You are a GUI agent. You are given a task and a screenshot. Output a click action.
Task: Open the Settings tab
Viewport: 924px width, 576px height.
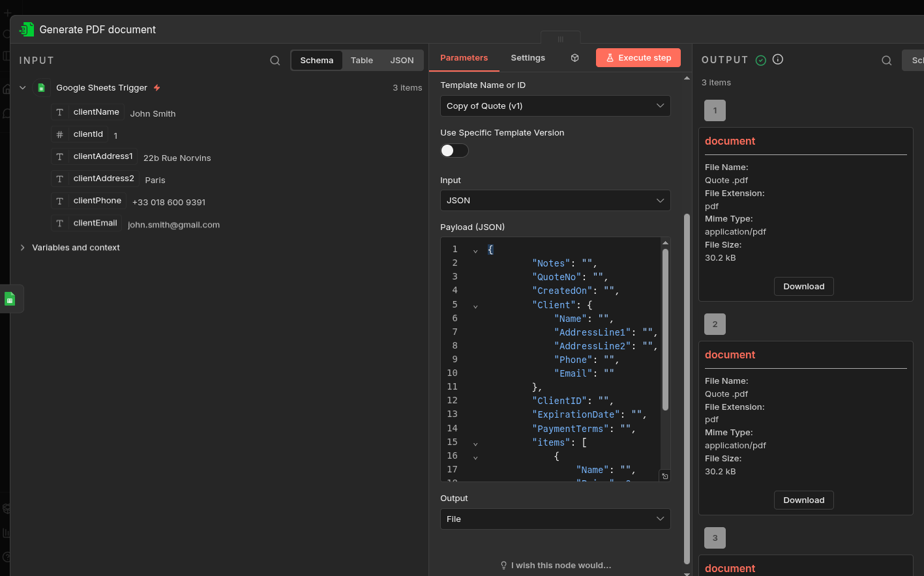pyautogui.click(x=528, y=57)
